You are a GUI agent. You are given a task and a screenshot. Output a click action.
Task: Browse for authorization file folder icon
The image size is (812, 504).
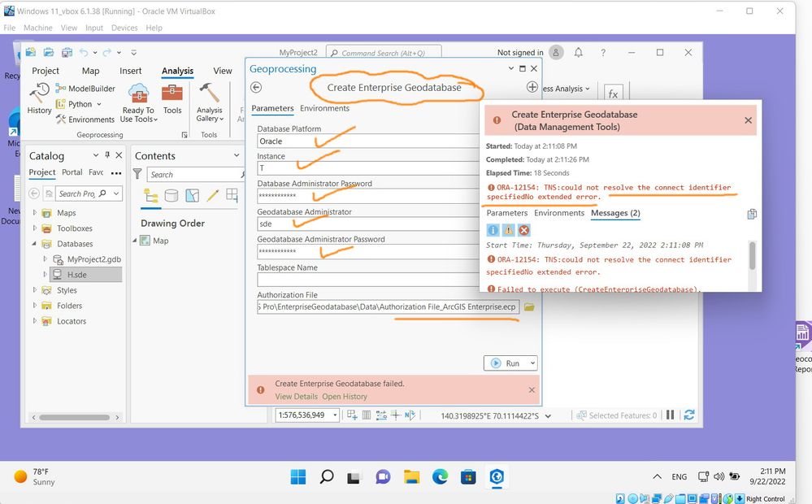tap(529, 307)
